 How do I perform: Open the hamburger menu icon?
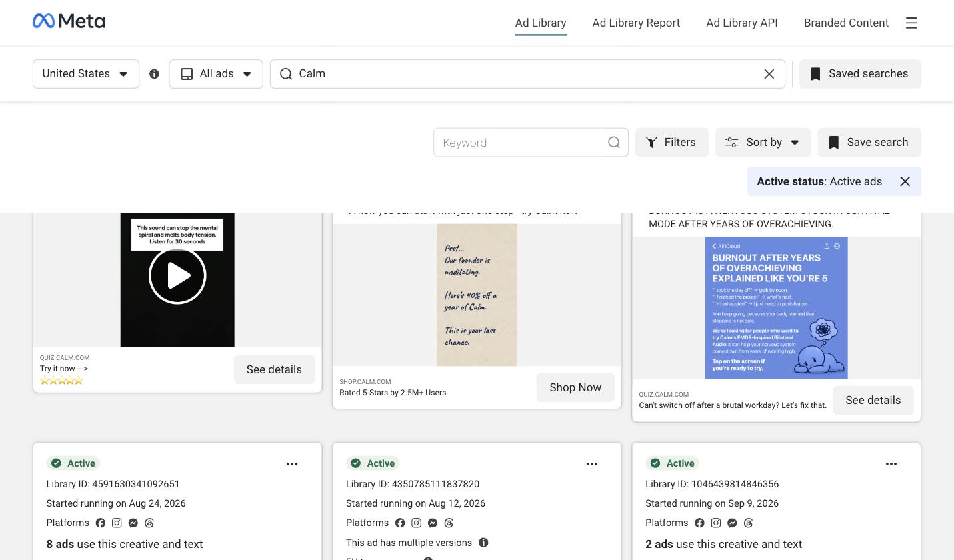[x=911, y=23]
